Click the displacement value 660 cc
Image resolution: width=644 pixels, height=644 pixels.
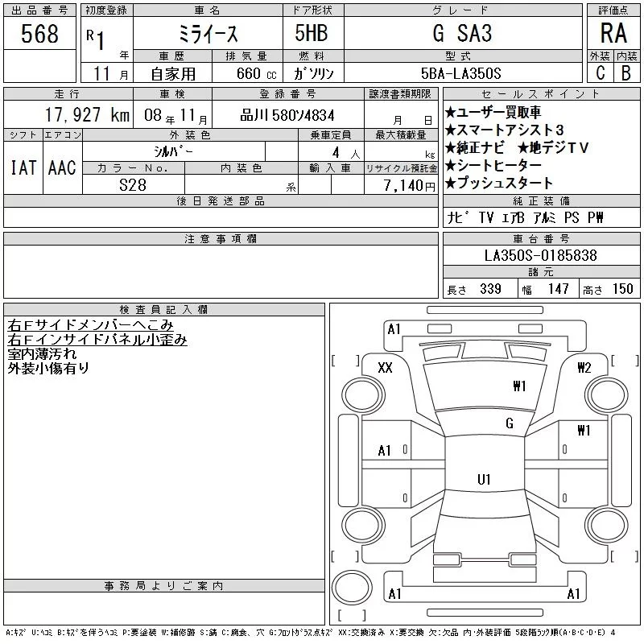(x=256, y=73)
